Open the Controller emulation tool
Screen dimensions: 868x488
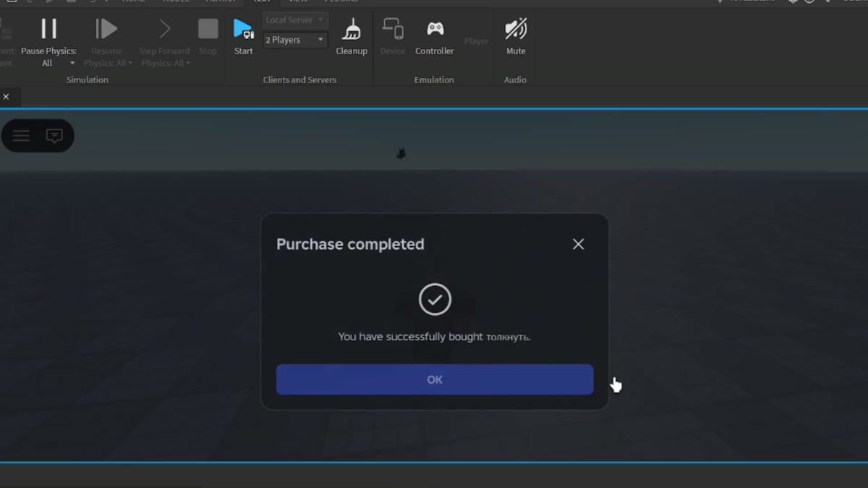[x=435, y=36]
